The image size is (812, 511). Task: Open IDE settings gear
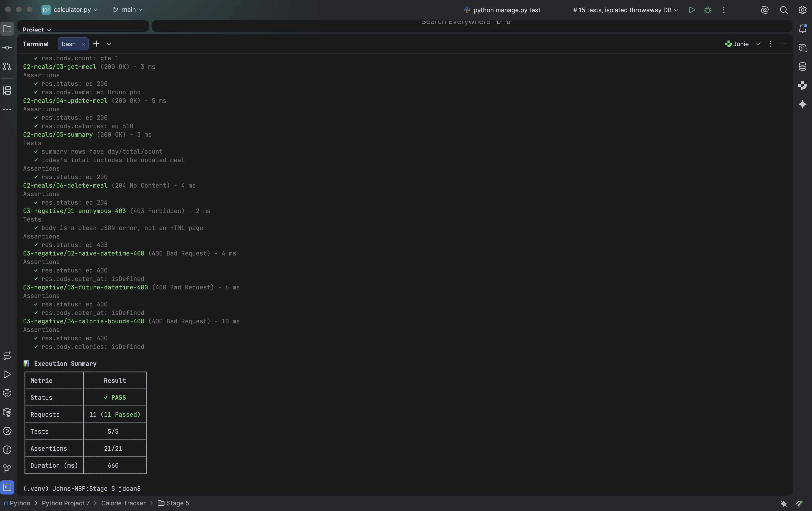point(803,10)
